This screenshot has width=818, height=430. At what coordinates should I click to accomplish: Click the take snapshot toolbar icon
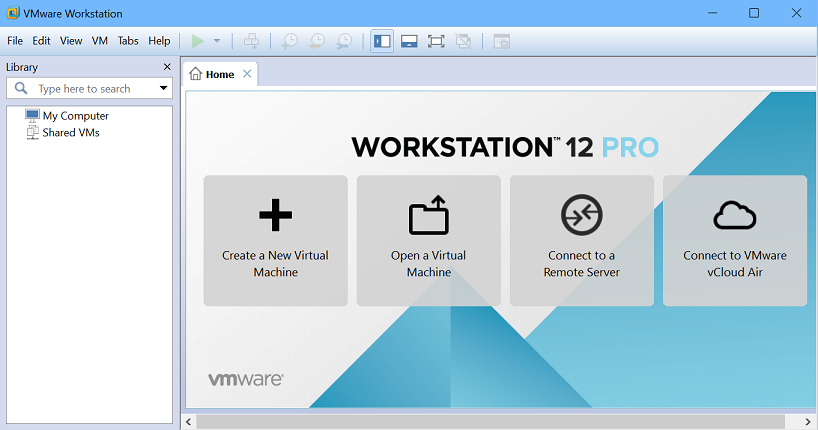coord(289,41)
